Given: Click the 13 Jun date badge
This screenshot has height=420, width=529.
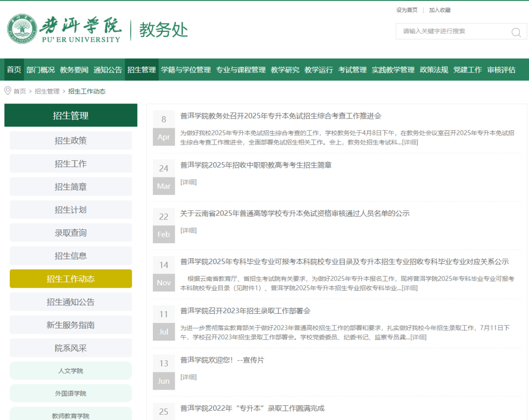Looking at the screenshot, I should pyautogui.click(x=164, y=371).
